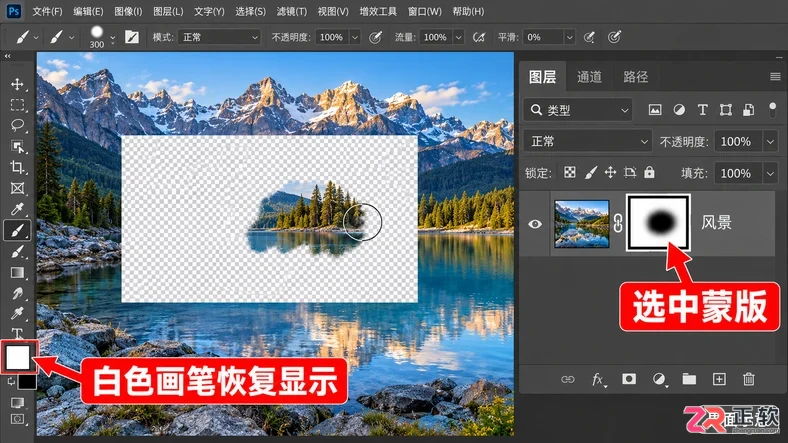Click the black background color swatch
Screen dimensions: 788x443
coord(29,383)
